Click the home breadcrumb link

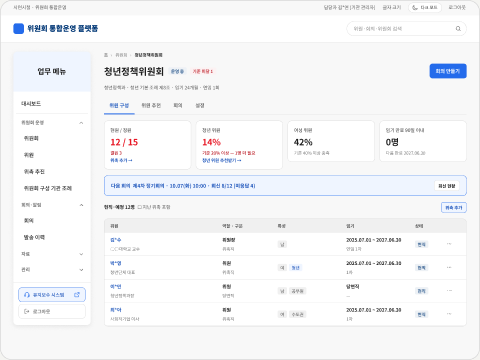coord(106,55)
